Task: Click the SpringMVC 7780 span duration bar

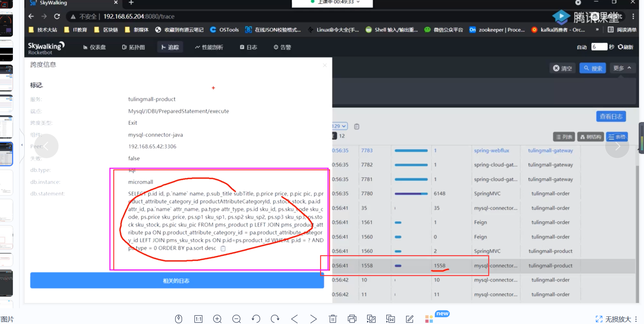Action: coord(411,194)
